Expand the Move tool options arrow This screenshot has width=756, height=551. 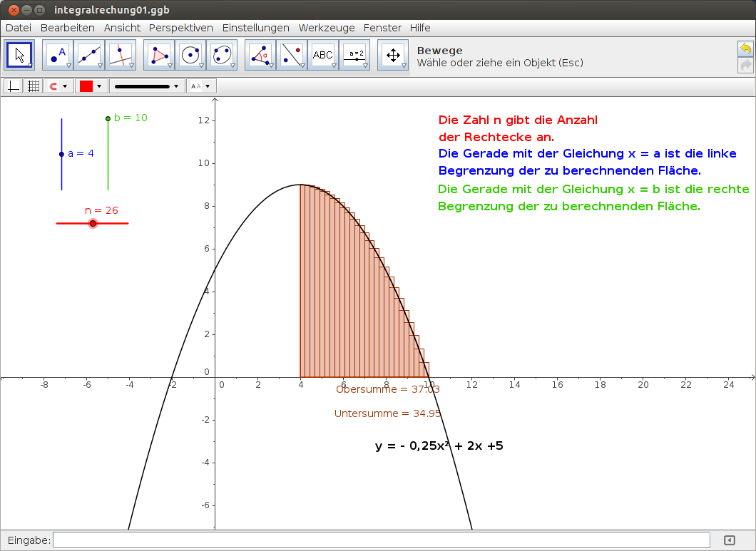[x=29, y=66]
